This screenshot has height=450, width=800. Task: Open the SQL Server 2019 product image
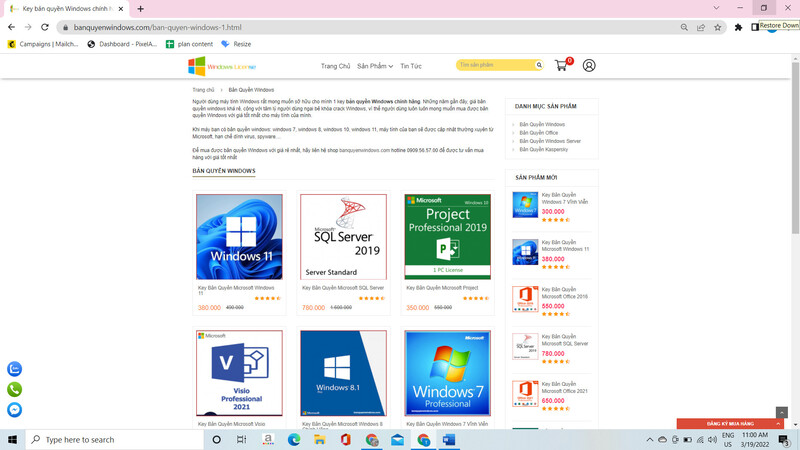(343, 237)
